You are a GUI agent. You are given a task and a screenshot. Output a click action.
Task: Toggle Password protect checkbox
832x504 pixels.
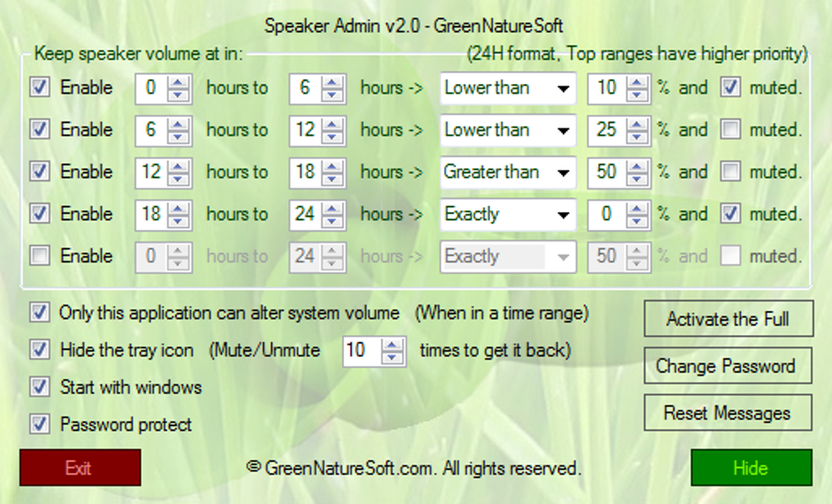[40, 424]
